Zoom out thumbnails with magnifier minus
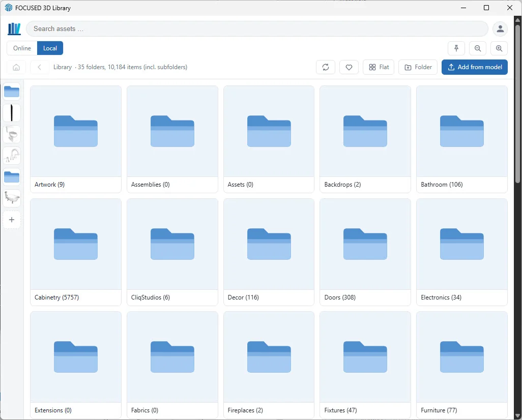Viewport: 522px width, 420px height. (477, 48)
